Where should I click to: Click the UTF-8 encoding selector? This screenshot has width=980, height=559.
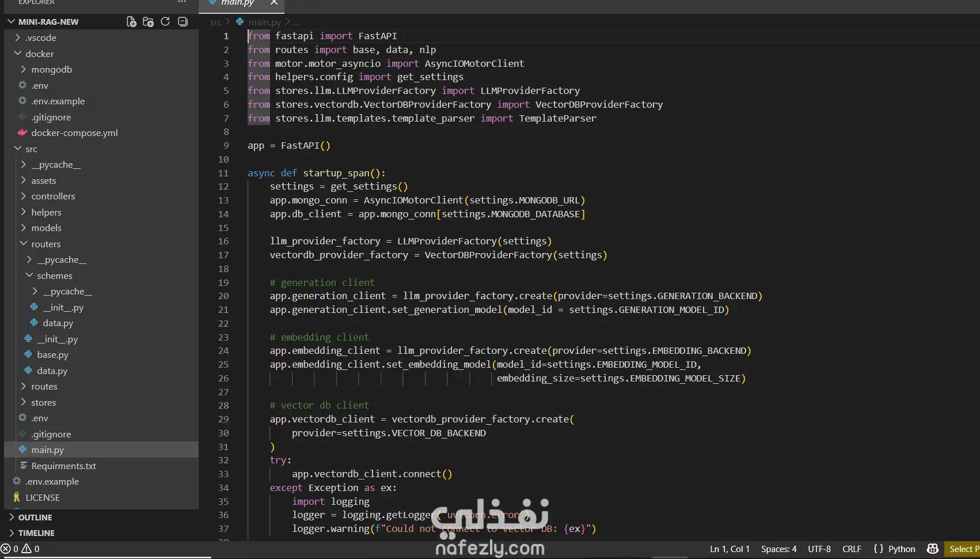(819, 549)
